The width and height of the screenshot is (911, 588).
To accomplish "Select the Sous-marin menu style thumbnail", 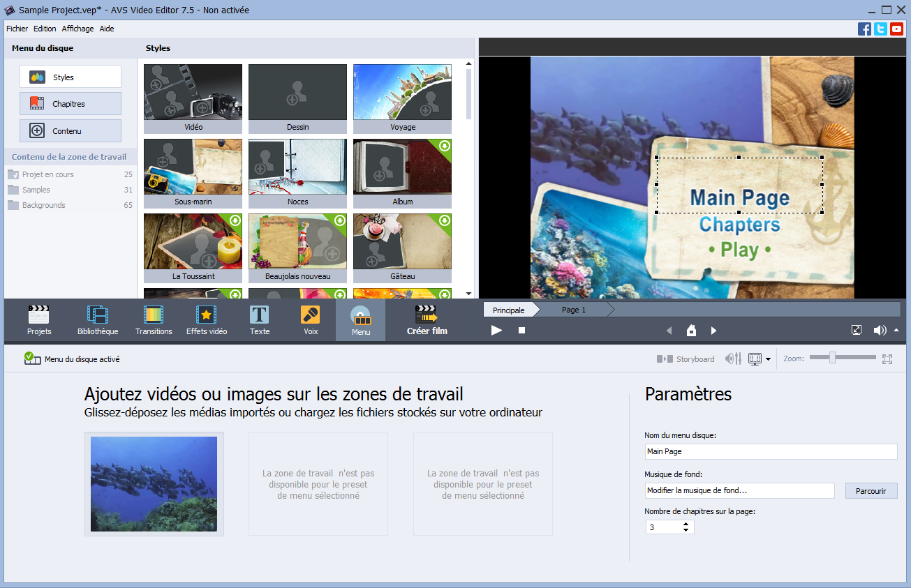I will (193, 167).
